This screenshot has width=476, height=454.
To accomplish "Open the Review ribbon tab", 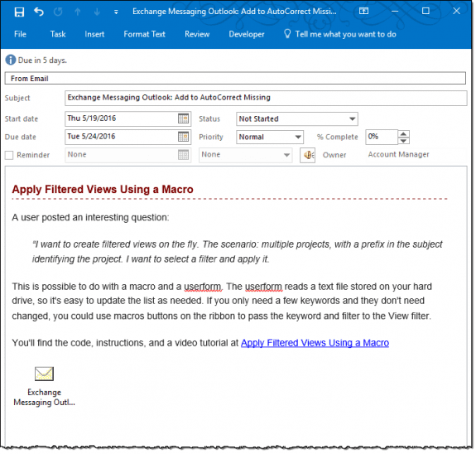I will point(197,34).
